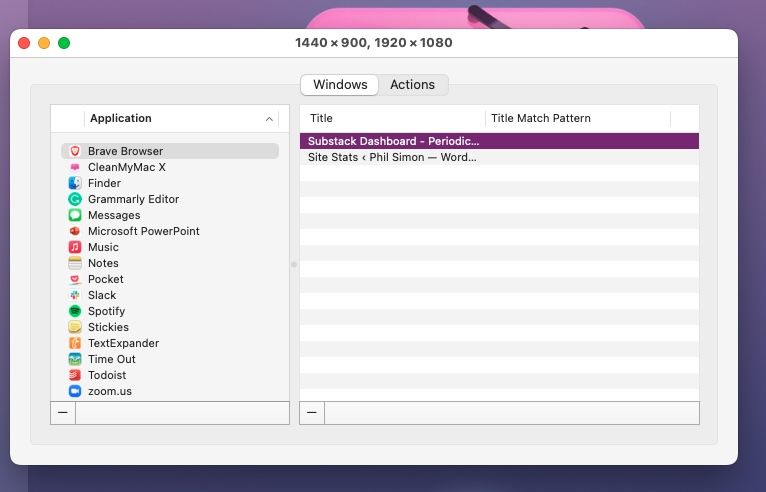This screenshot has width=766, height=492.
Task: Select the Microsoft PowerPoint icon
Action: [75, 231]
